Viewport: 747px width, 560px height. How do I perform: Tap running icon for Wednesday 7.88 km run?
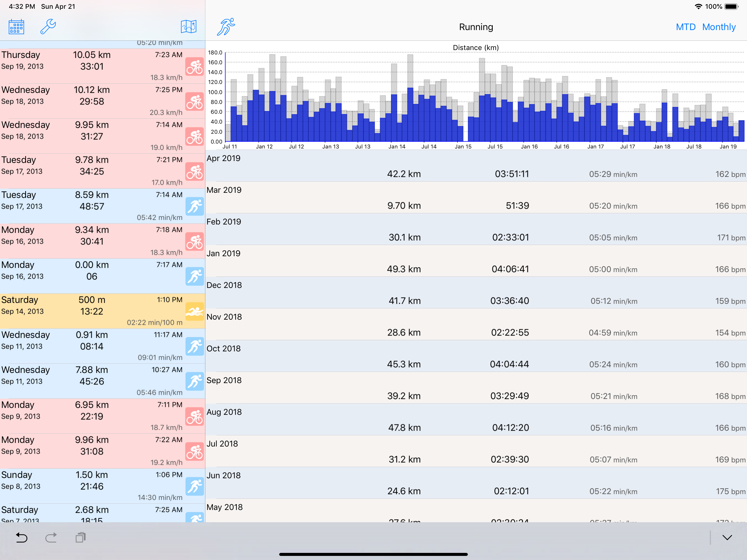click(x=194, y=382)
